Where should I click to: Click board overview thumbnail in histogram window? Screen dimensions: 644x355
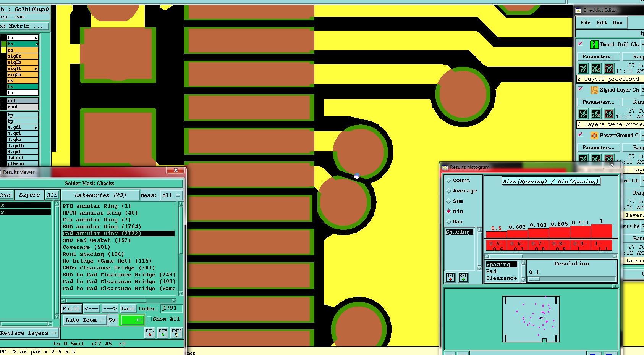pyautogui.click(x=531, y=319)
